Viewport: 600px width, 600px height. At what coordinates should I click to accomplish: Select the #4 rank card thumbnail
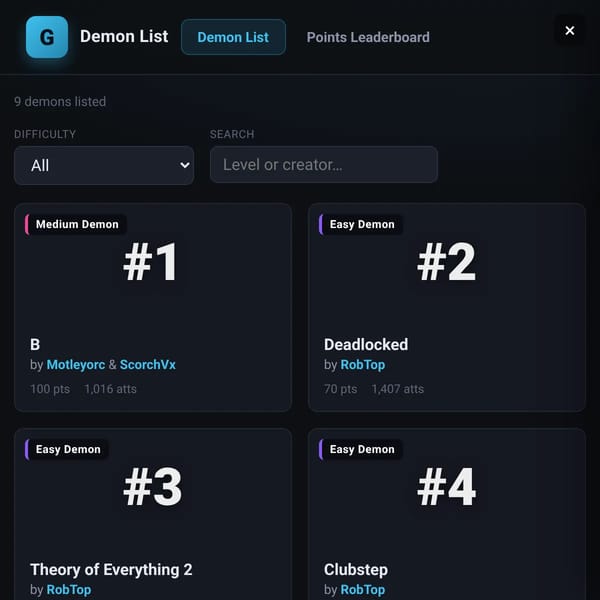447,488
